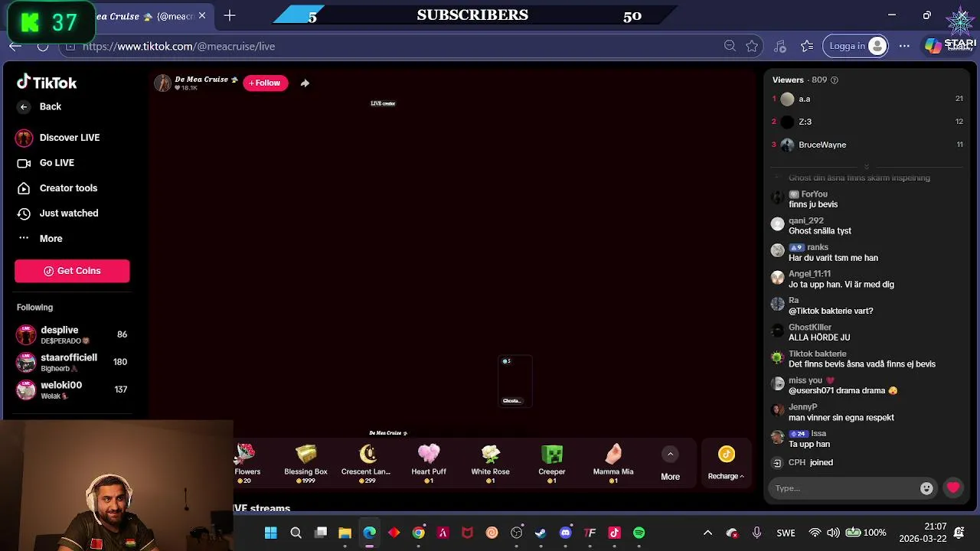Open Windows taskbar Search
Viewport: 980px width, 551px height.
(x=296, y=533)
